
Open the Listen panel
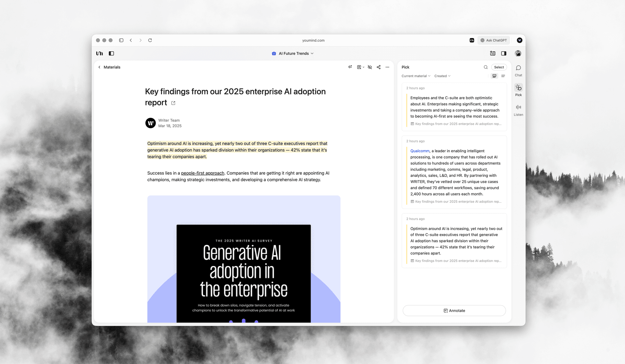tap(518, 110)
